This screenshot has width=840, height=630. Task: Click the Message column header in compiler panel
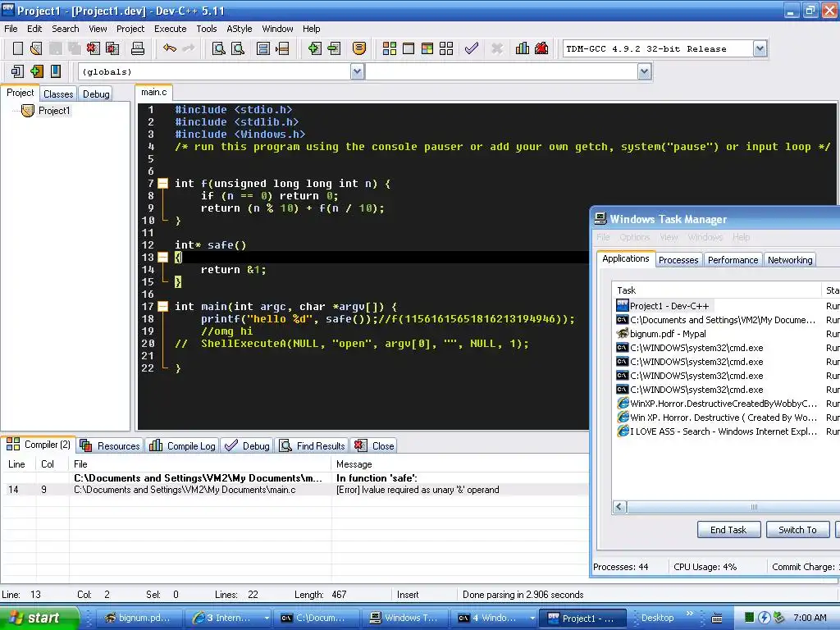(x=460, y=464)
